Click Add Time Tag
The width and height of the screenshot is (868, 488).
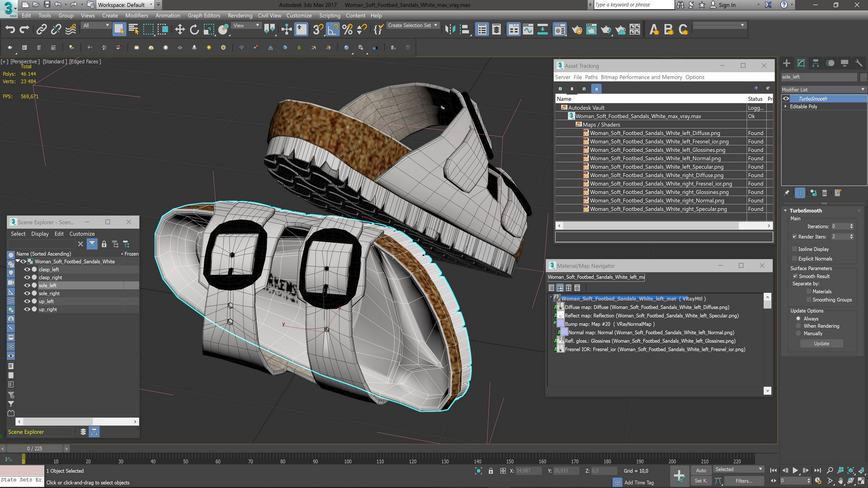click(639, 483)
